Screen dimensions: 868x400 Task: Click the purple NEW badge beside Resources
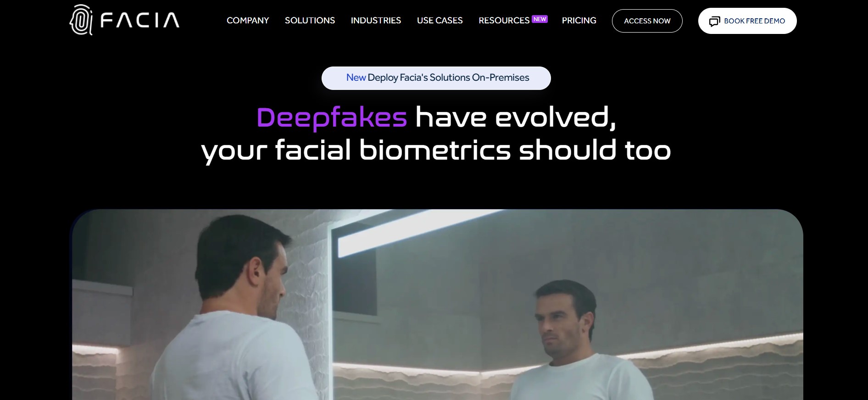click(540, 19)
